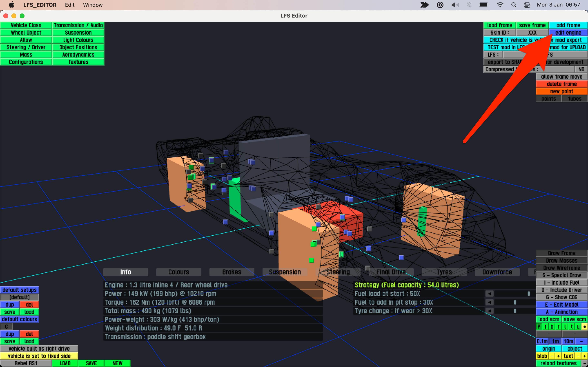Toggle 'G – Show COG' option
Image resolution: width=588 pixels, height=367 pixels.
tap(561, 297)
